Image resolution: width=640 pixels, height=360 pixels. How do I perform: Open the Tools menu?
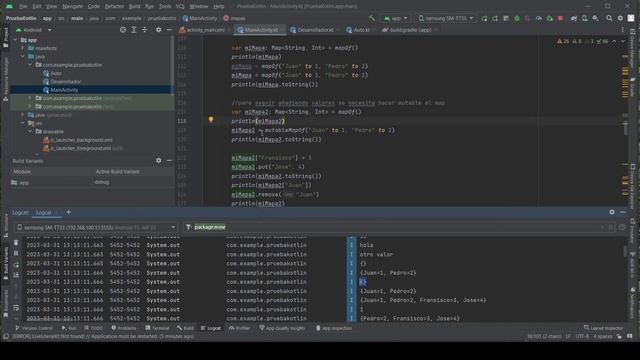(x=165, y=7)
